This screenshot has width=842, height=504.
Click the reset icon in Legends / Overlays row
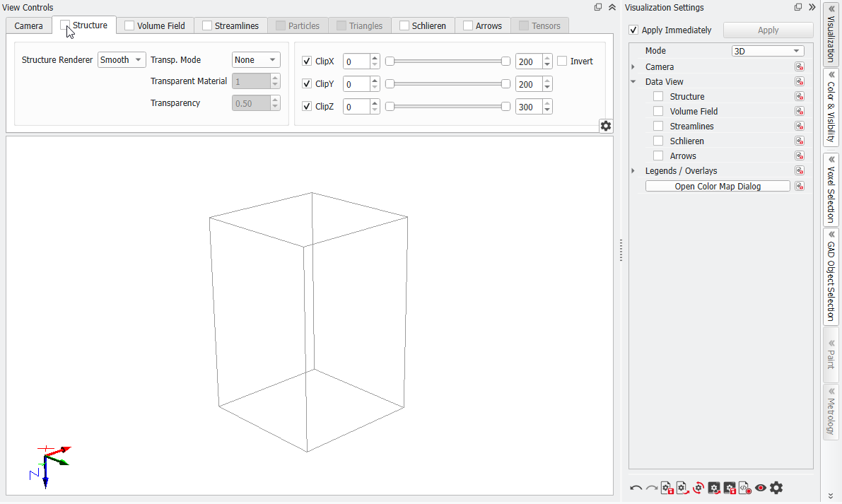(800, 170)
